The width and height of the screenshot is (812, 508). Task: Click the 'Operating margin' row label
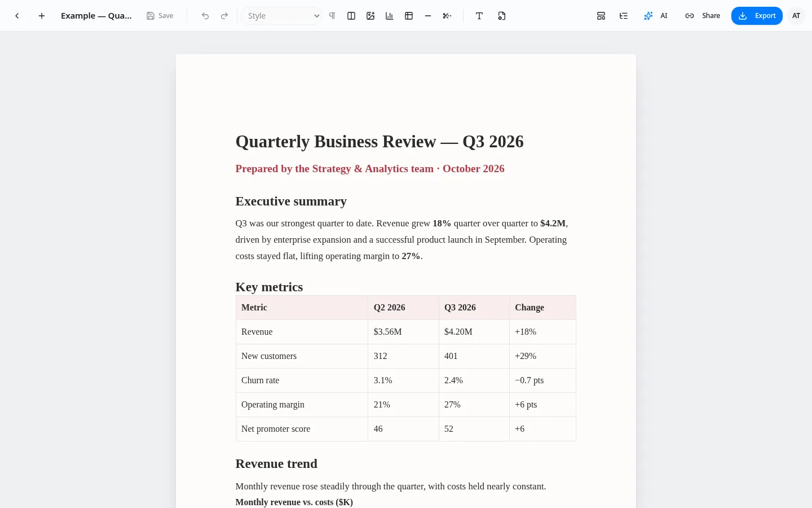click(302, 405)
